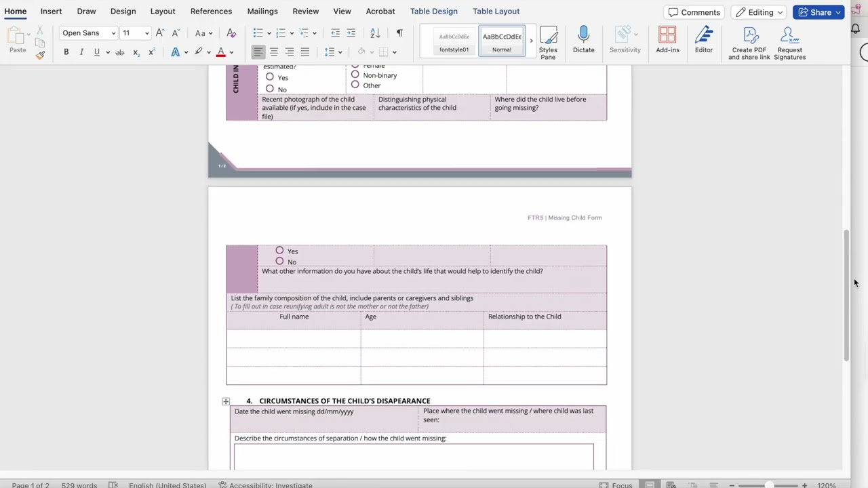Click the Add-ins icon

[667, 41]
